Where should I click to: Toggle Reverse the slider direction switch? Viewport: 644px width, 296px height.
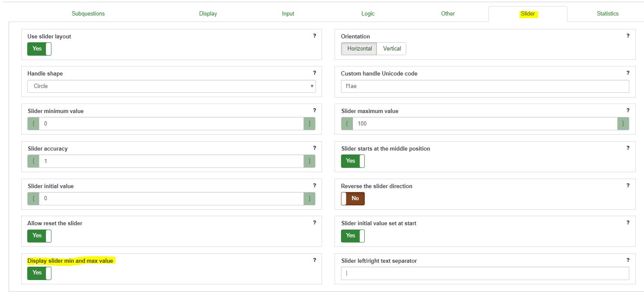(353, 198)
